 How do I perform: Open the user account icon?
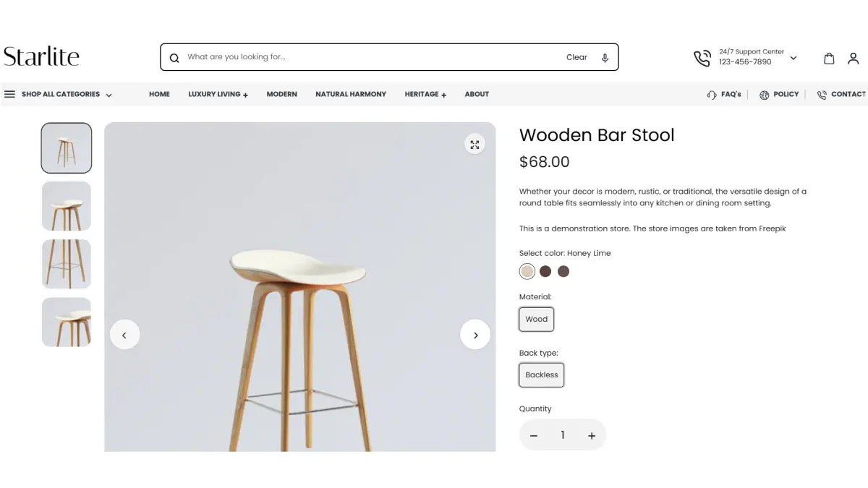coord(853,59)
